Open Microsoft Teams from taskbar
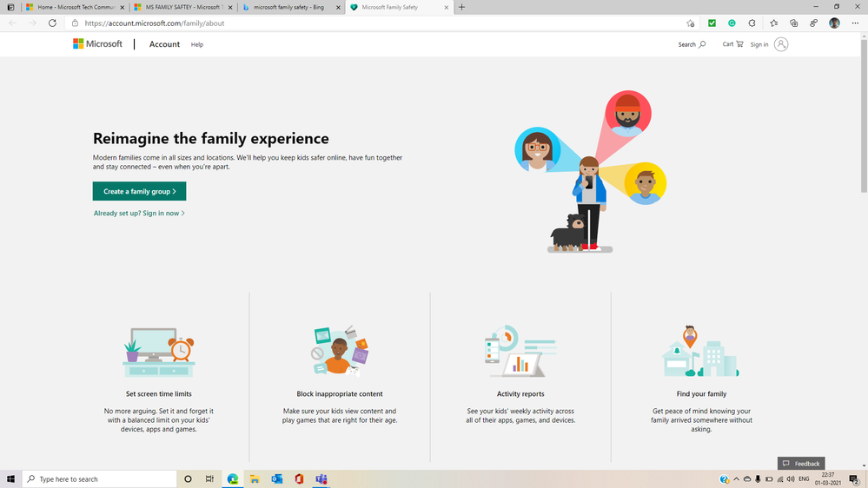 (321, 479)
